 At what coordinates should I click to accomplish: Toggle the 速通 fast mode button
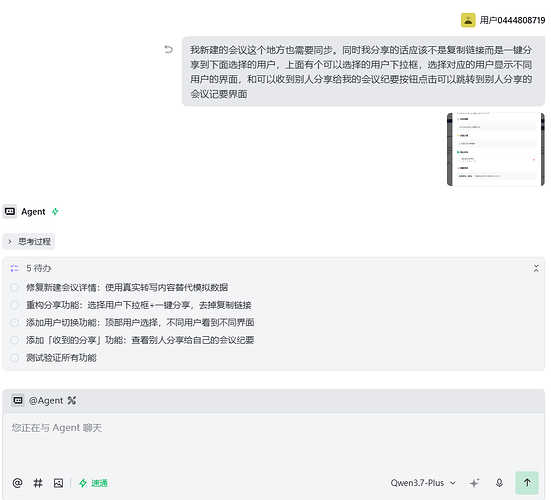click(93, 483)
